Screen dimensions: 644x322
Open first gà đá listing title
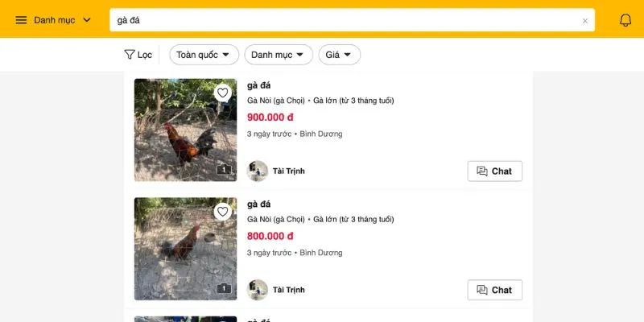259,85
